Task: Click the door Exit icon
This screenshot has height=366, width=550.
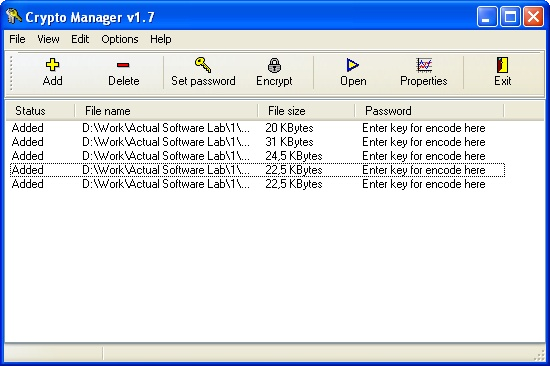Action: (x=502, y=65)
